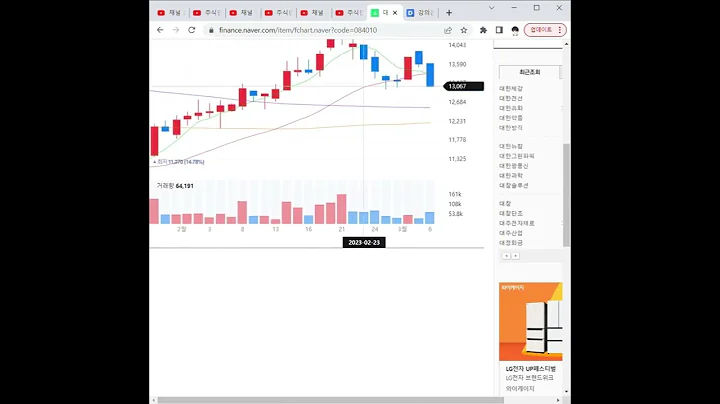Switch to the 강의 tab

click(422, 13)
